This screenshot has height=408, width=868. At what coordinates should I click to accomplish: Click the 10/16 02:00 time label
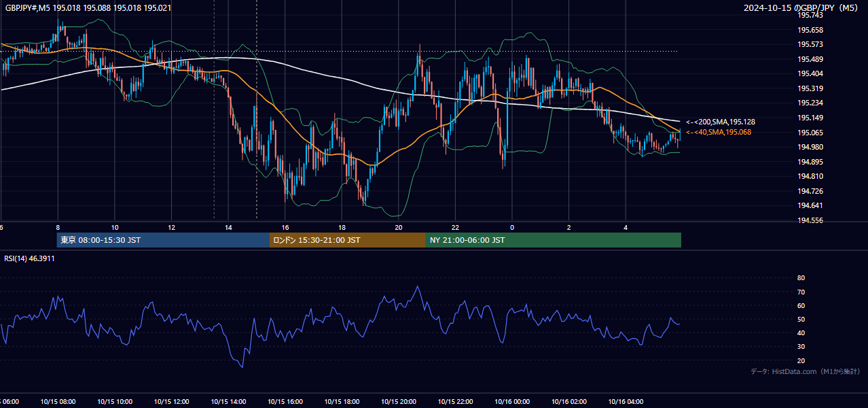click(569, 401)
